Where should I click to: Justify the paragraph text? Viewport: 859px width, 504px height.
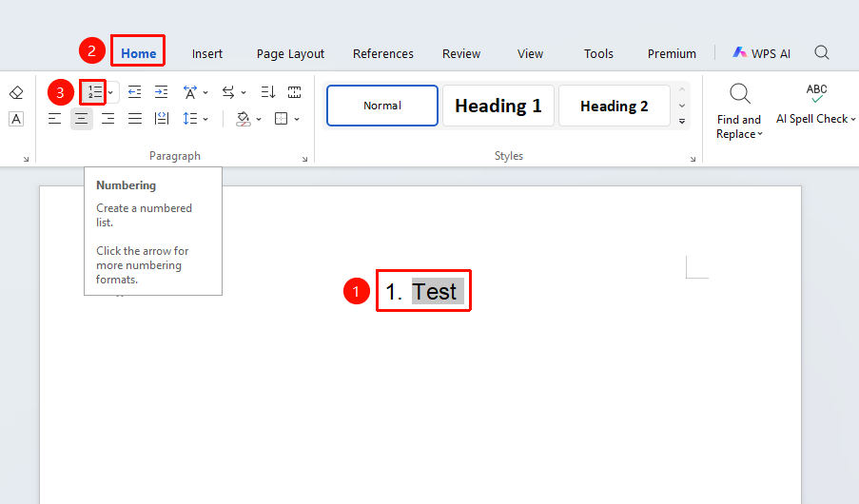tap(135, 118)
